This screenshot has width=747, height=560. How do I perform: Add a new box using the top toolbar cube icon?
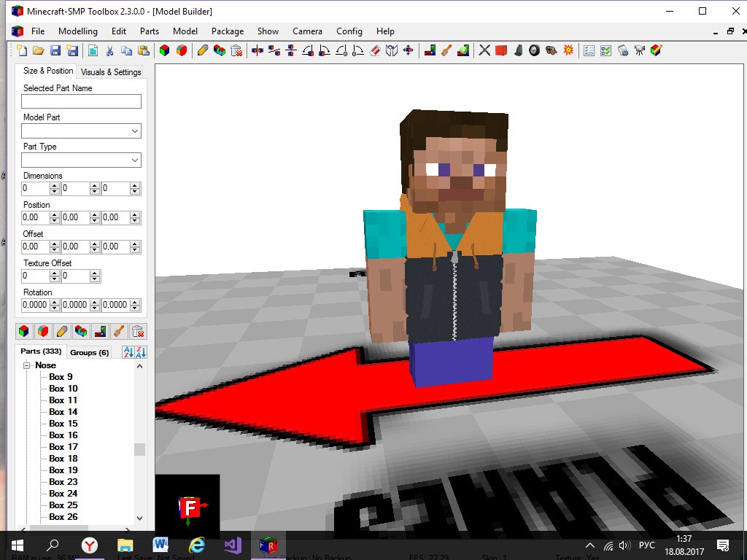click(164, 50)
